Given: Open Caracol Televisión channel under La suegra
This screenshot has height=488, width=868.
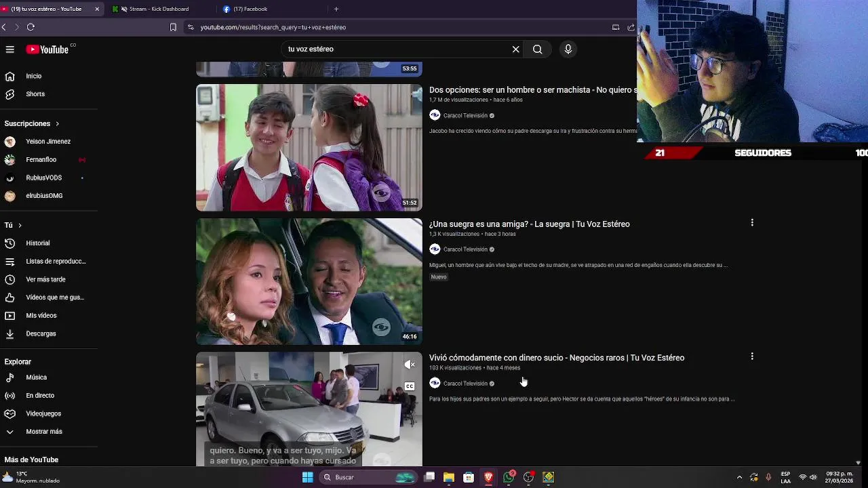Looking at the screenshot, I should (465, 249).
